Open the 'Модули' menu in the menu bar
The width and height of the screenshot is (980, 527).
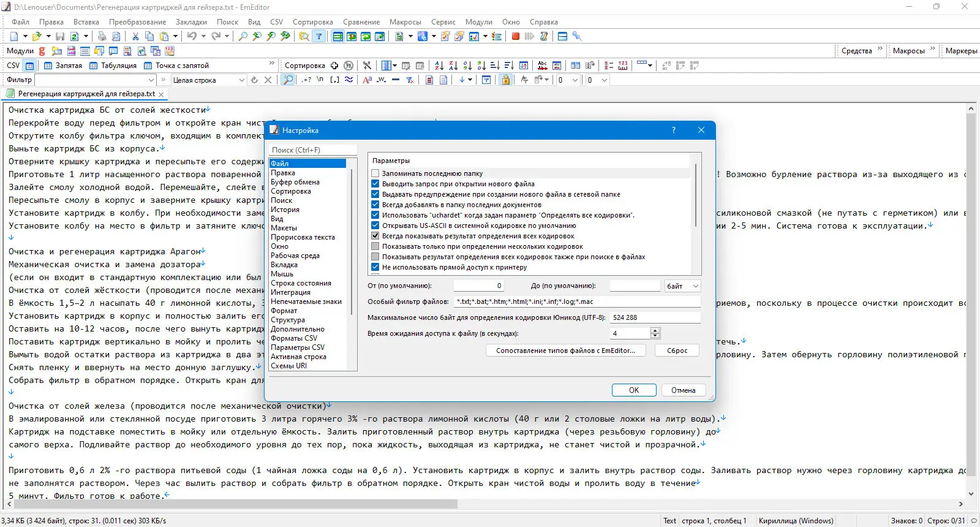tap(478, 22)
